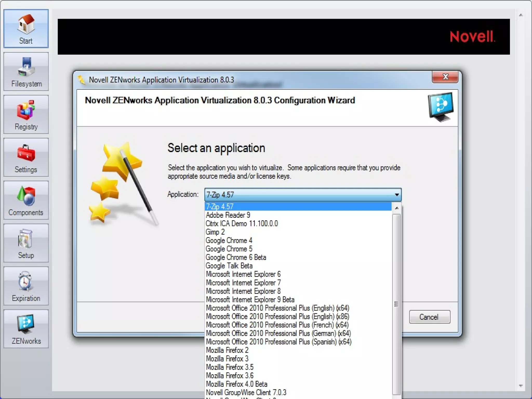The height and width of the screenshot is (399, 532).
Task: Collapse the Application combo box arrow
Action: pos(397,195)
